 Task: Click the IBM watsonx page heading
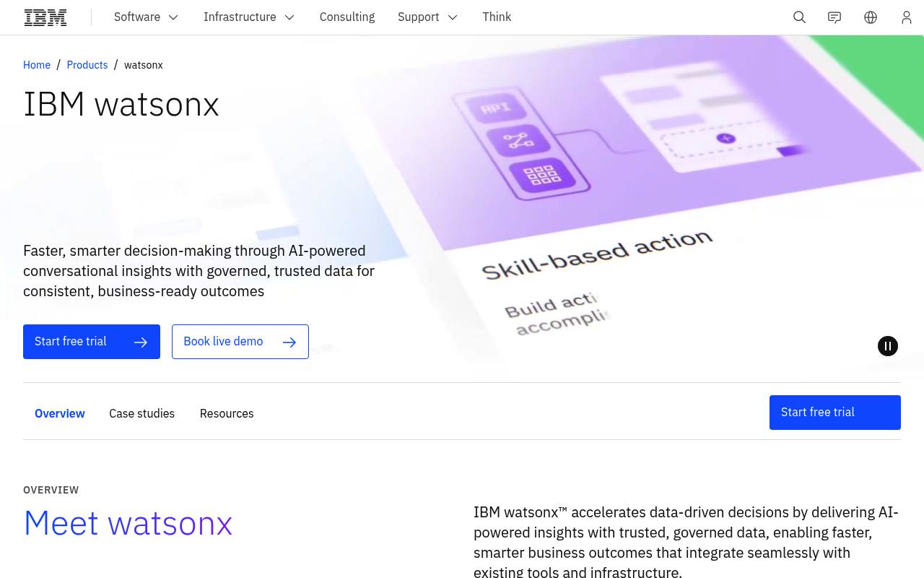[121, 104]
